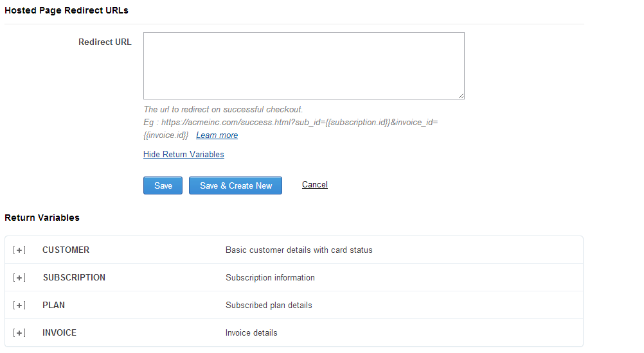The height and width of the screenshot is (353, 644).
Task: Click the 'Subscription information' description
Action: tap(270, 278)
